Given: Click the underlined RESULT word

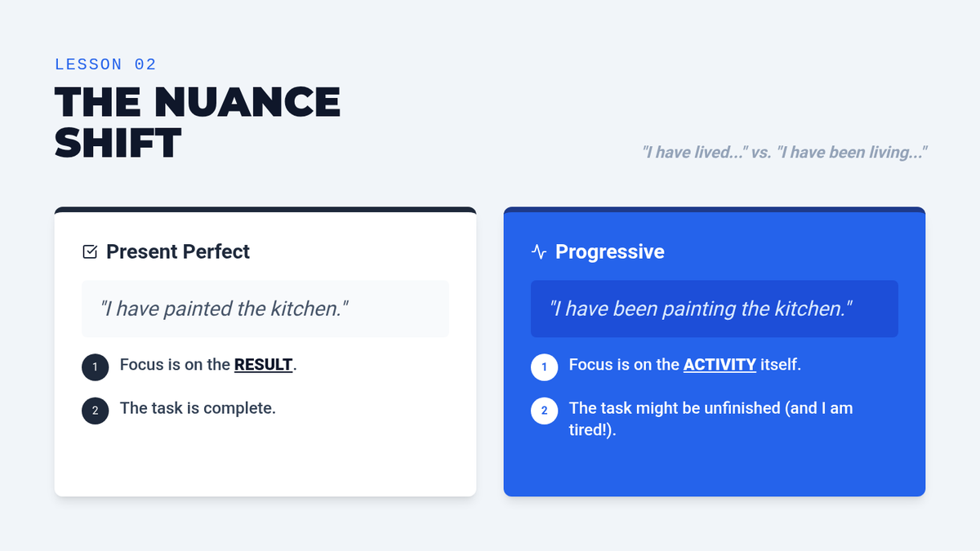Looking at the screenshot, I should click(263, 365).
